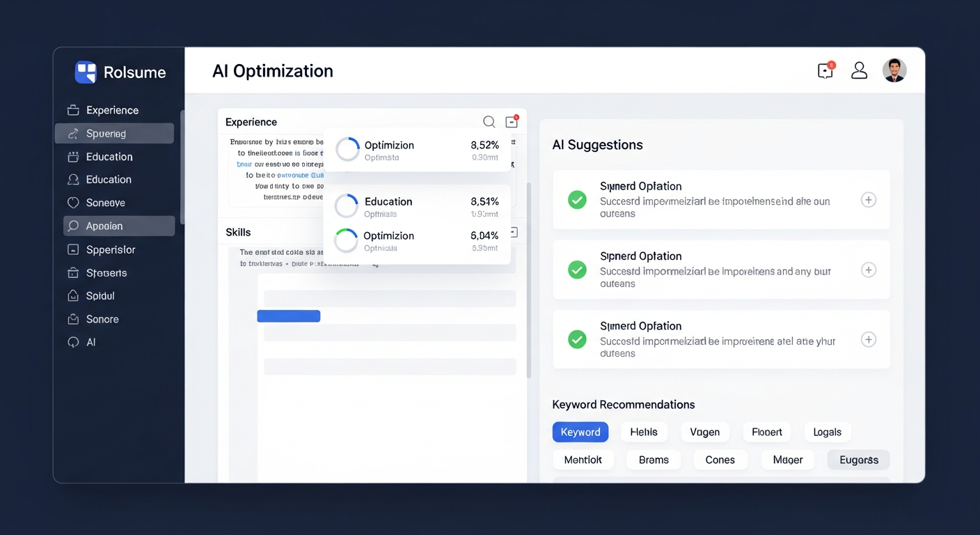The height and width of the screenshot is (535, 980).
Task: Click the Sonore sidebar icon
Action: [73, 319]
